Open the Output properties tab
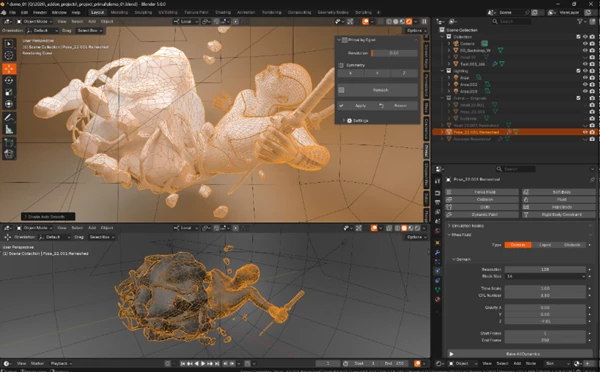 [437, 202]
